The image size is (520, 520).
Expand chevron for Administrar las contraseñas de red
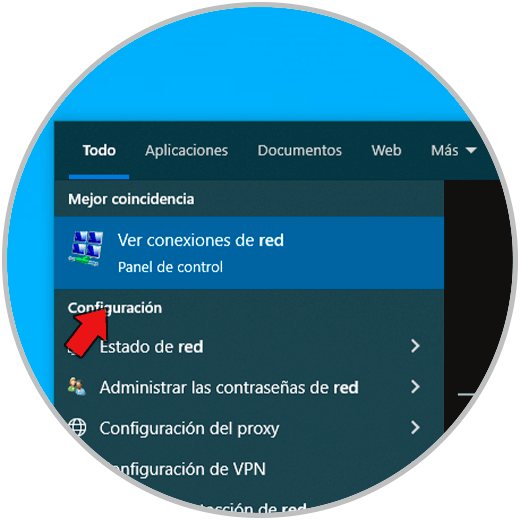click(x=415, y=387)
